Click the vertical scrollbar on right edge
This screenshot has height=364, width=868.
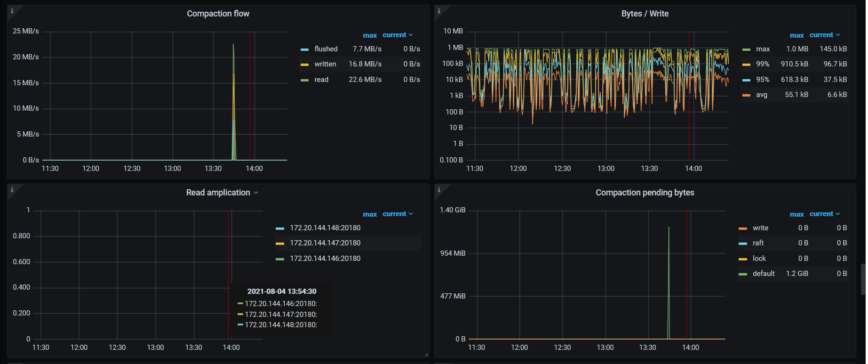tap(863, 279)
